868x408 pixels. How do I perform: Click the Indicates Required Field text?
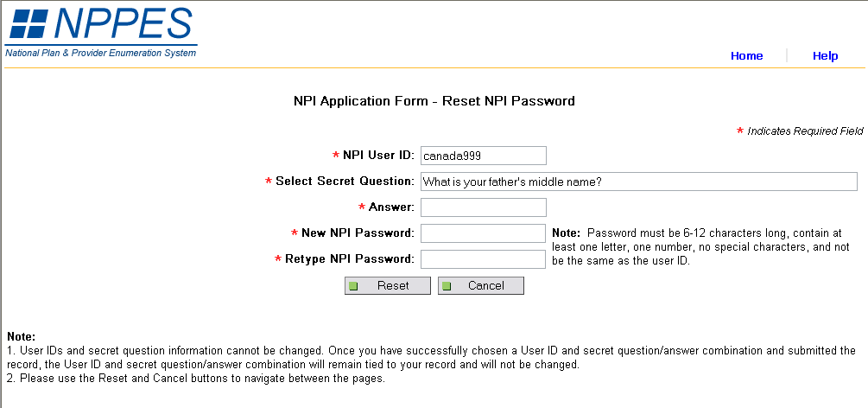(x=805, y=131)
